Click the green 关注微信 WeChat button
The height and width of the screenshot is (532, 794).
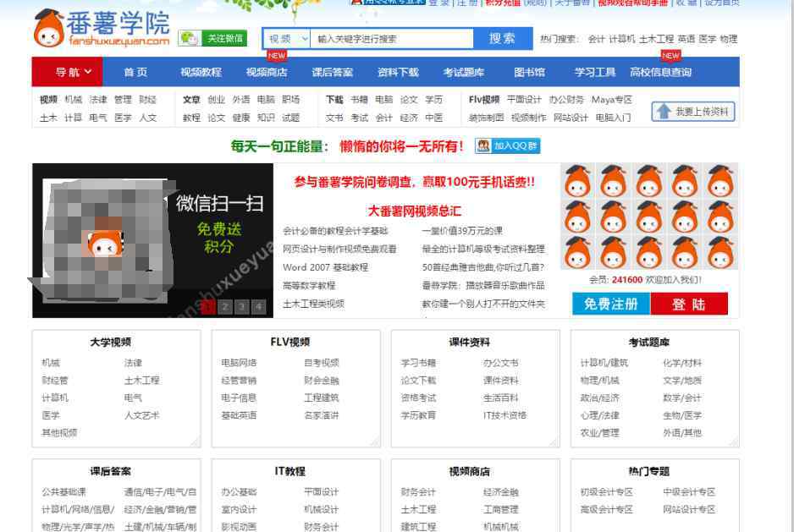212,38
